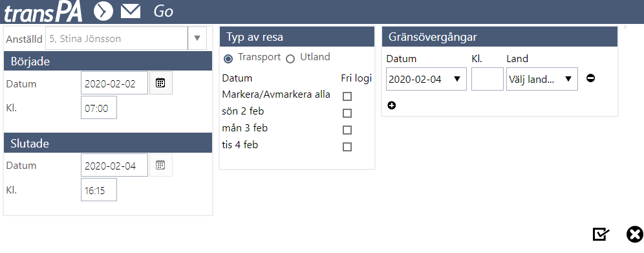Open the envelope mail icon

(x=131, y=12)
